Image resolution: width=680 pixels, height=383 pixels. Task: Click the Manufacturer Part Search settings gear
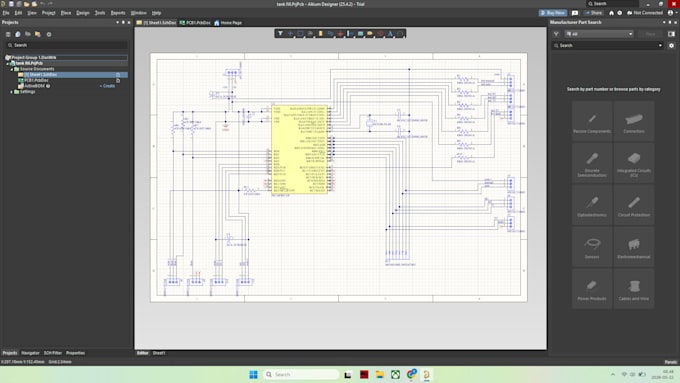tap(671, 46)
